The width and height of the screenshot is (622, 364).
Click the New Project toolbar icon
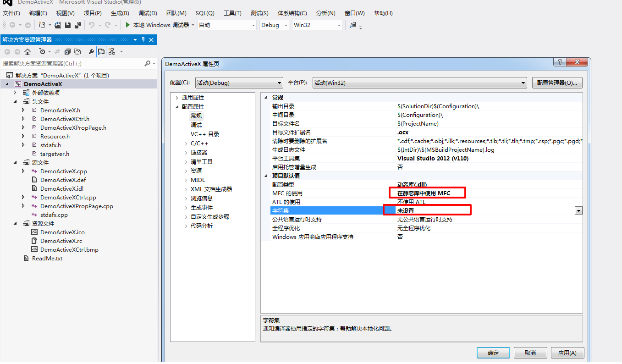[x=42, y=25]
